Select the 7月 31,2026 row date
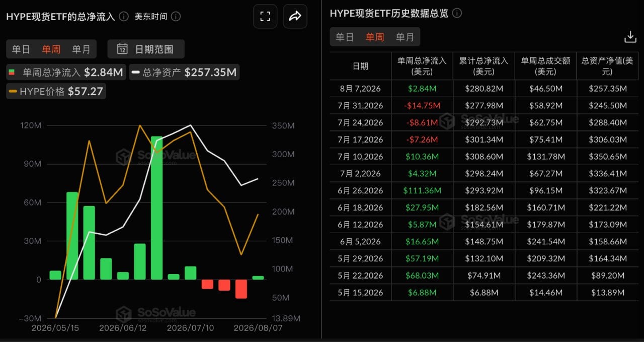This screenshot has width=644, height=342. coord(360,106)
